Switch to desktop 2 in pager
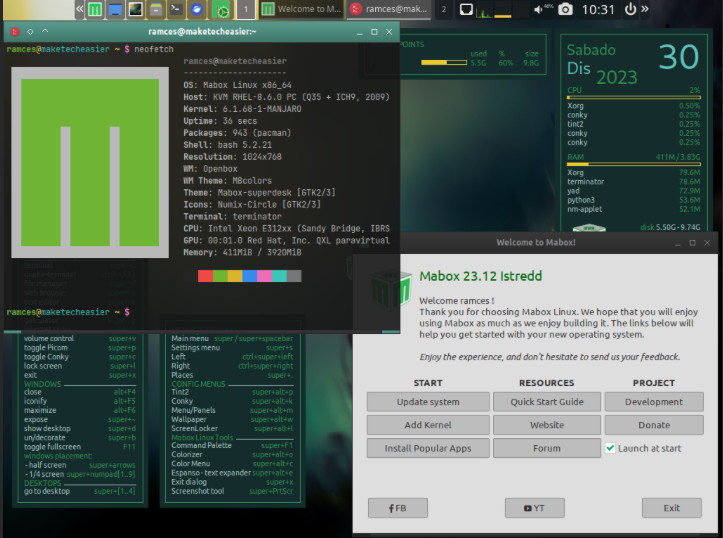The image size is (723, 538). (x=444, y=9)
